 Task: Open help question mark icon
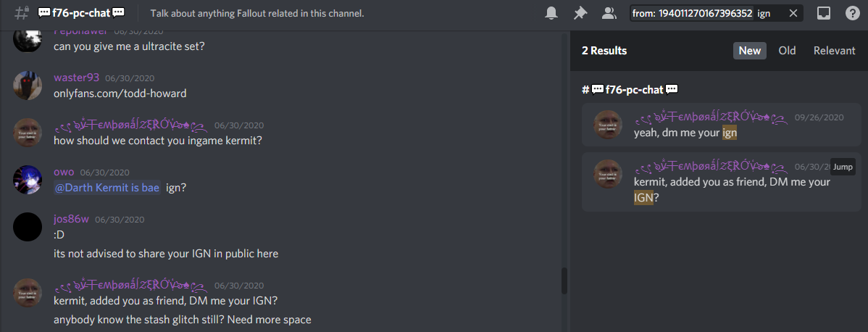(x=853, y=13)
